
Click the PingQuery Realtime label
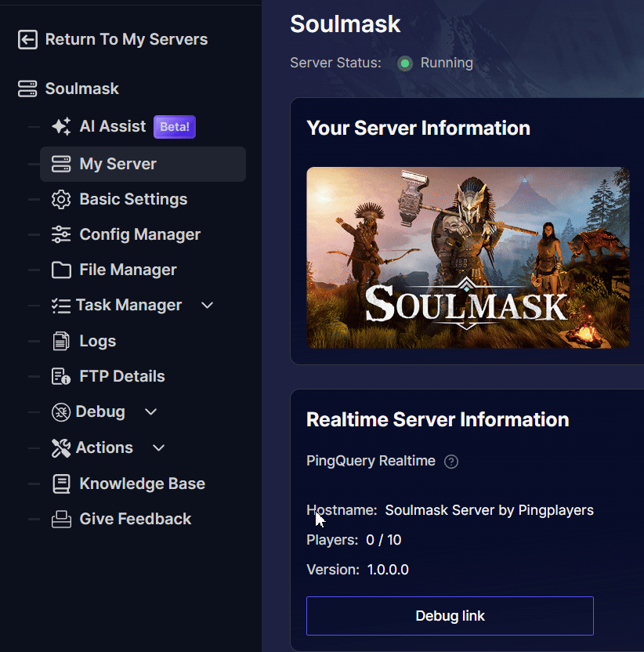(371, 461)
